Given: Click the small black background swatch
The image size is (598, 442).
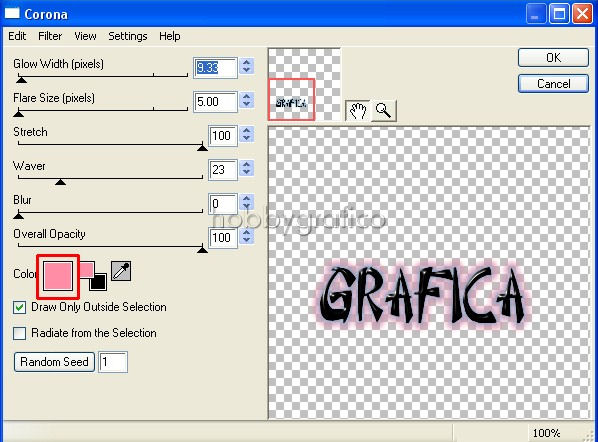Looking at the screenshot, I should pyautogui.click(x=98, y=282).
